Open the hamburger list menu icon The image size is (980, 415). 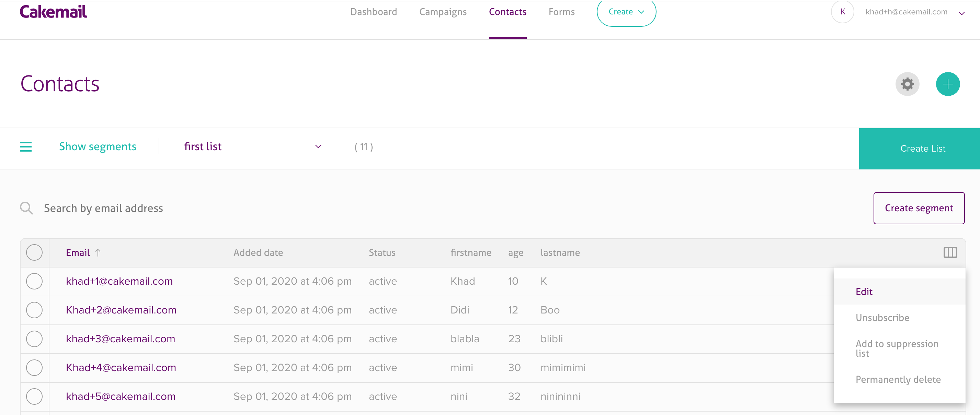pyautogui.click(x=25, y=147)
